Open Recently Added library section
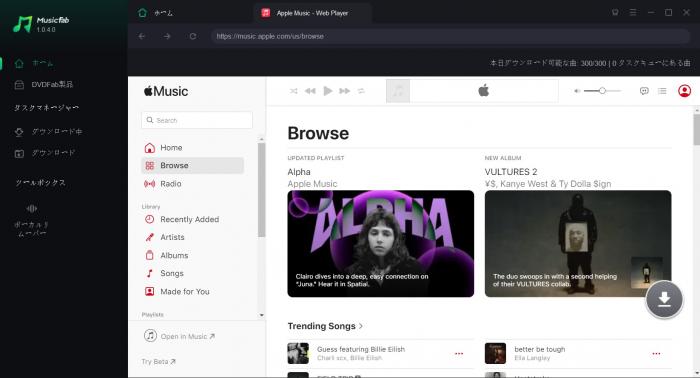The height and width of the screenshot is (378, 700). (x=192, y=220)
